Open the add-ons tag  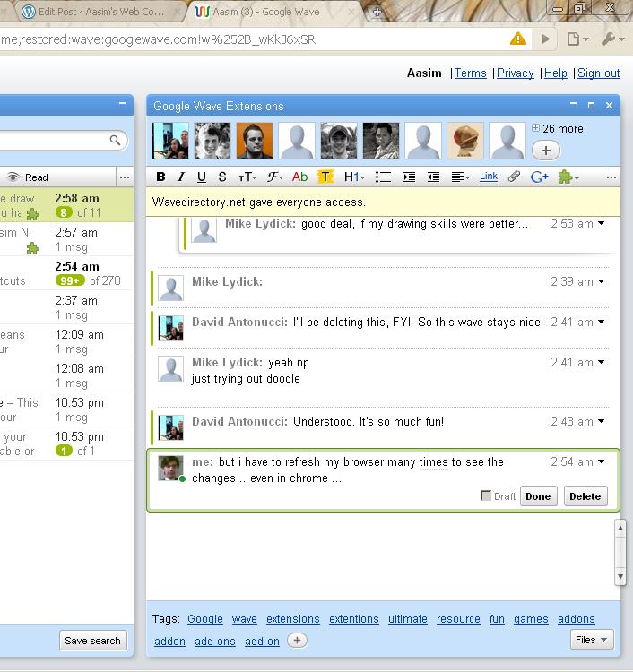click(x=215, y=642)
